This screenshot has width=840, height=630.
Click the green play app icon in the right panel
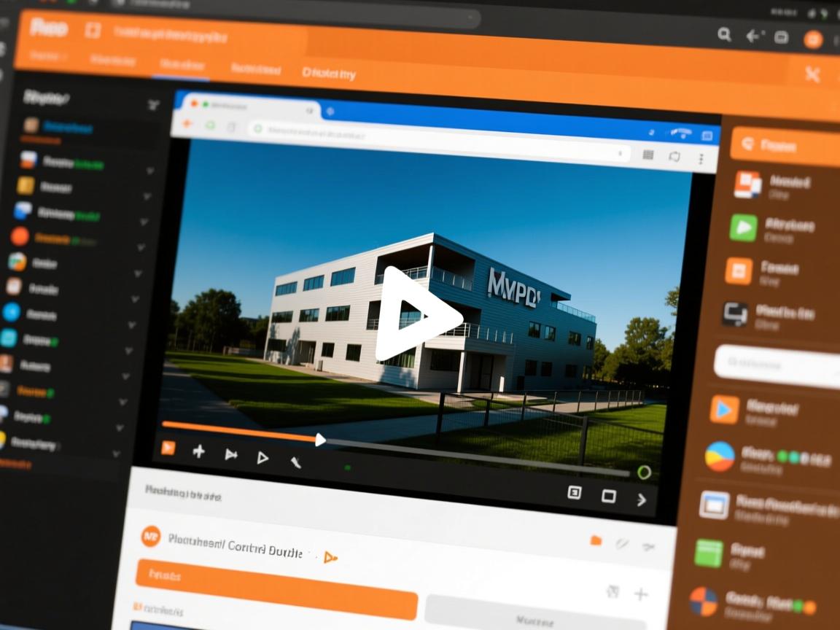click(x=743, y=227)
